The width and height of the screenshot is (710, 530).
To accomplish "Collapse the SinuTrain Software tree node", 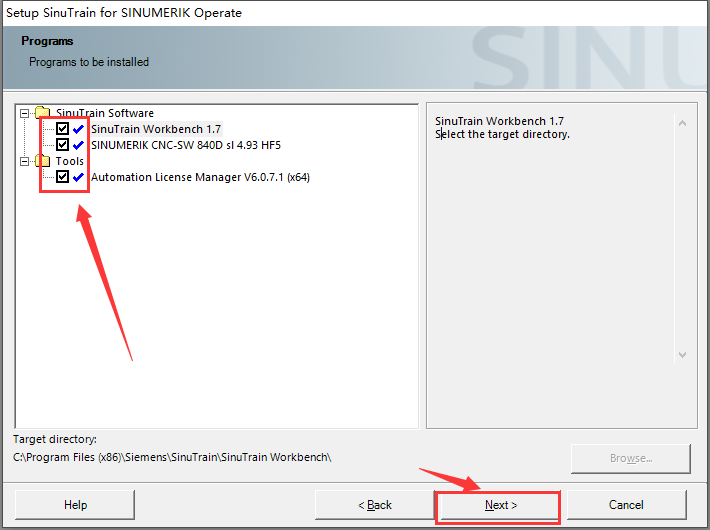I will 25,113.
